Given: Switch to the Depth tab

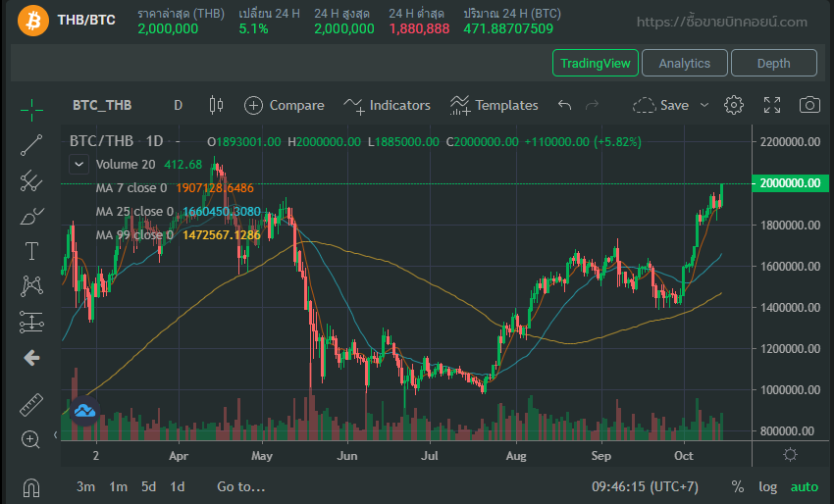Looking at the screenshot, I should pos(774,63).
